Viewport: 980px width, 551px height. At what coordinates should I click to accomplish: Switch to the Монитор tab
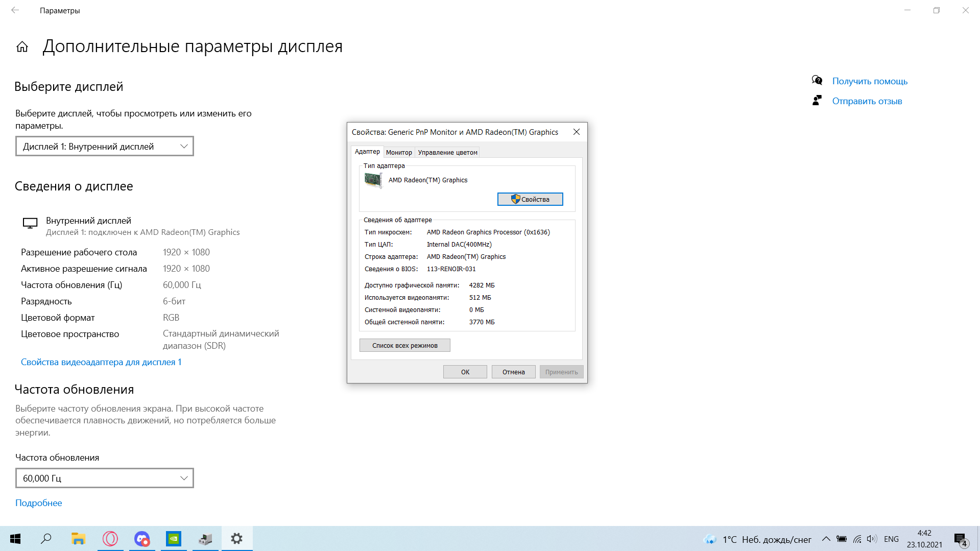(399, 153)
